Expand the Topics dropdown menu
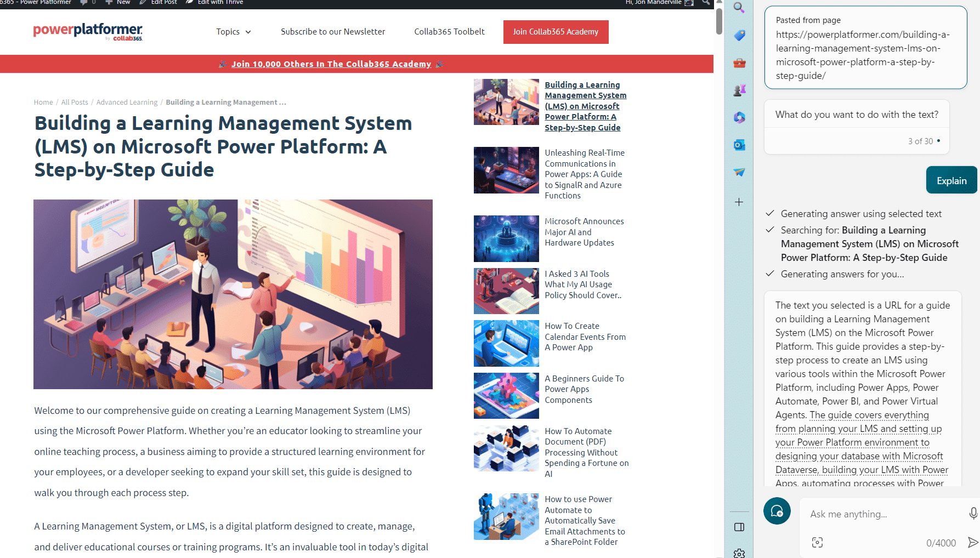 click(x=234, y=32)
